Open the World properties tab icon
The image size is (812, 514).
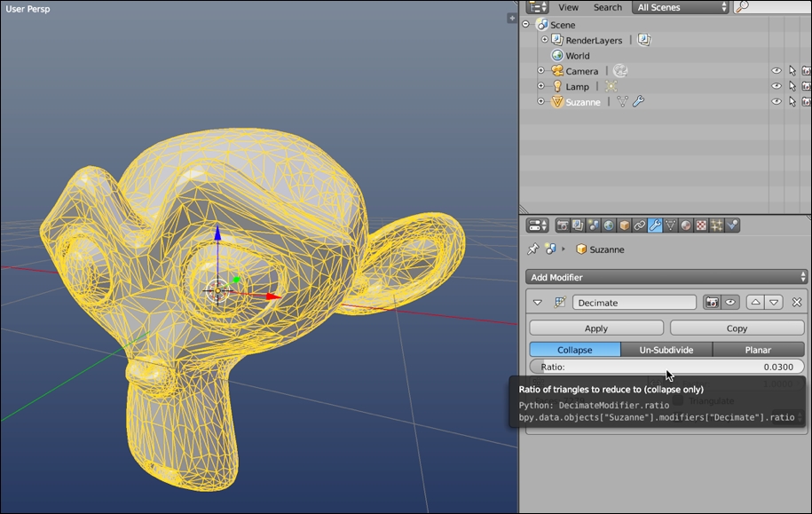click(x=609, y=225)
